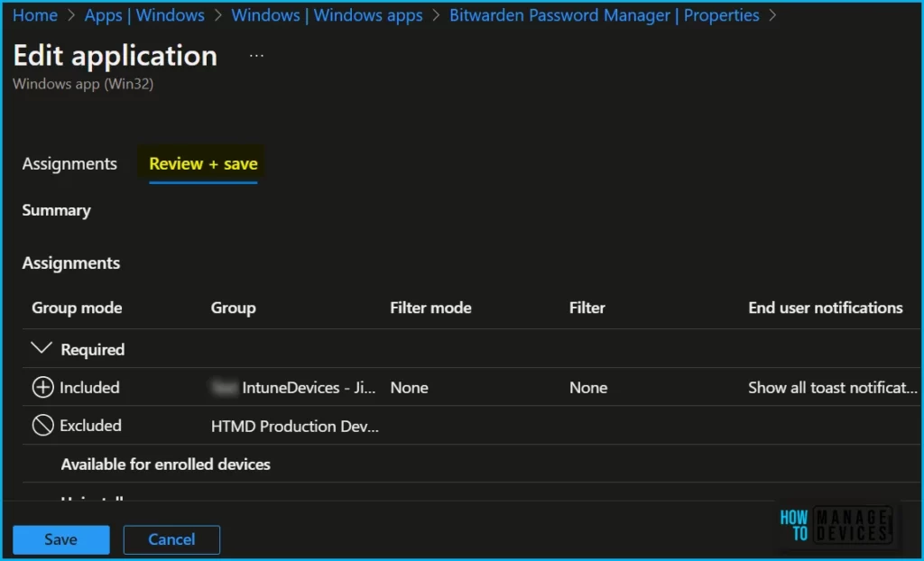The image size is (924, 561).
Task: Click the Summary heading
Action: point(57,210)
